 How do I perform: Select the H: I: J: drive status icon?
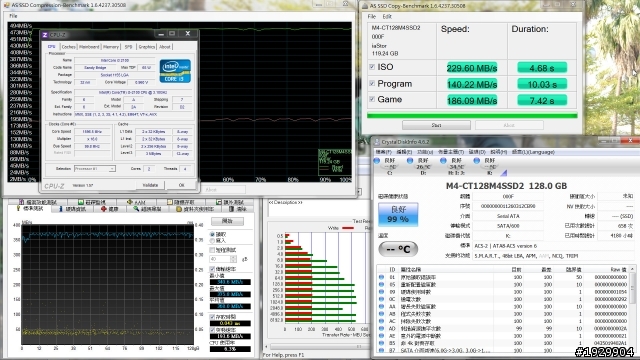click(x=443, y=161)
